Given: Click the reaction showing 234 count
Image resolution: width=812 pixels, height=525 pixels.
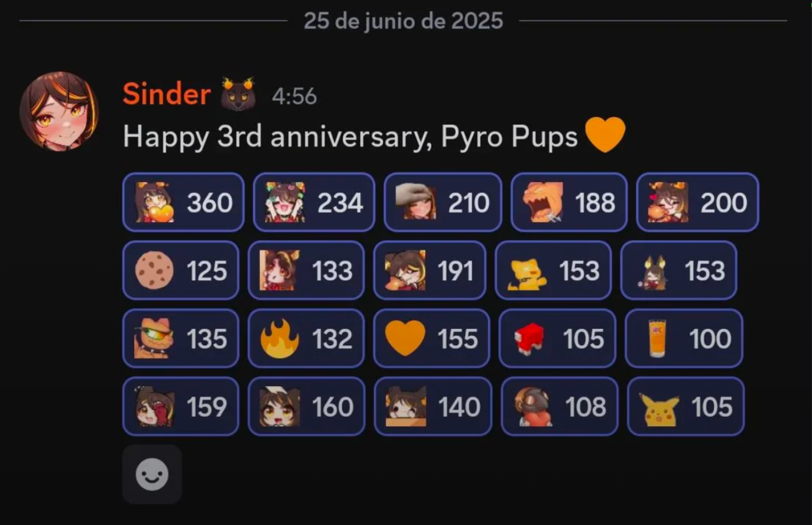Looking at the screenshot, I should [x=314, y=202].
